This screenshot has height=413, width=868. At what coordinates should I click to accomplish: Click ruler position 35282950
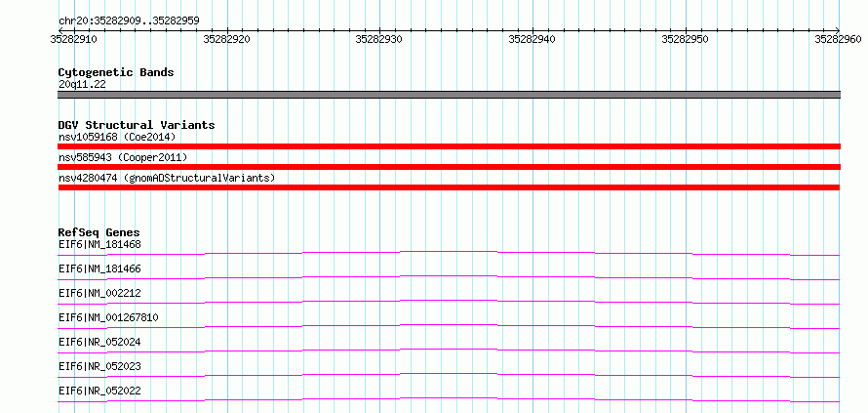686,39
